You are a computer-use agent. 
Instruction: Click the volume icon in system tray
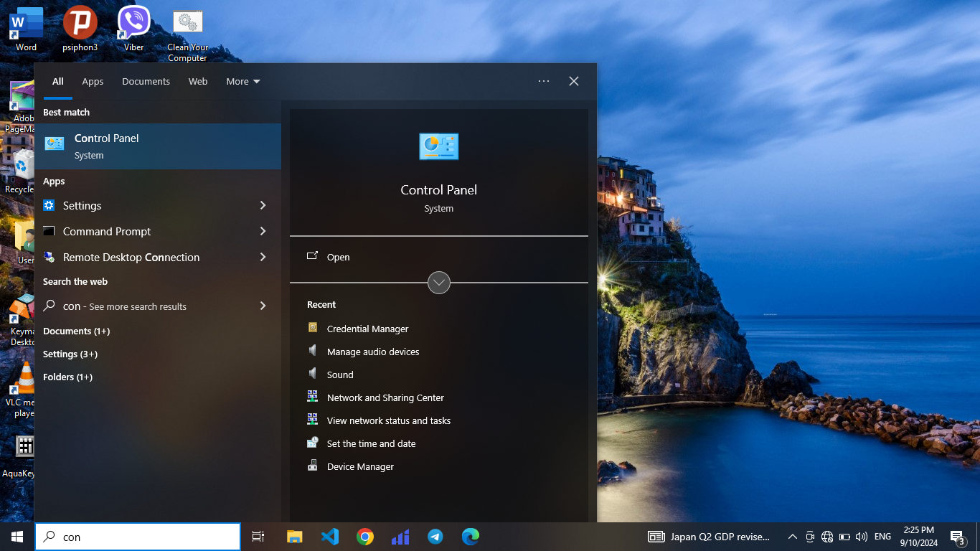click(862, 537)
